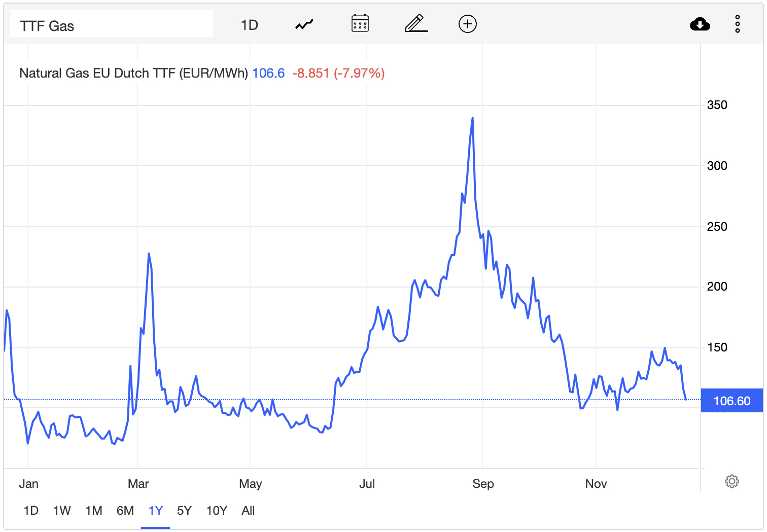The width and height of the screenshot is (767, 532).
Task: Click the price change -8.851 (-7.97%)
Action: coord(338,73)
